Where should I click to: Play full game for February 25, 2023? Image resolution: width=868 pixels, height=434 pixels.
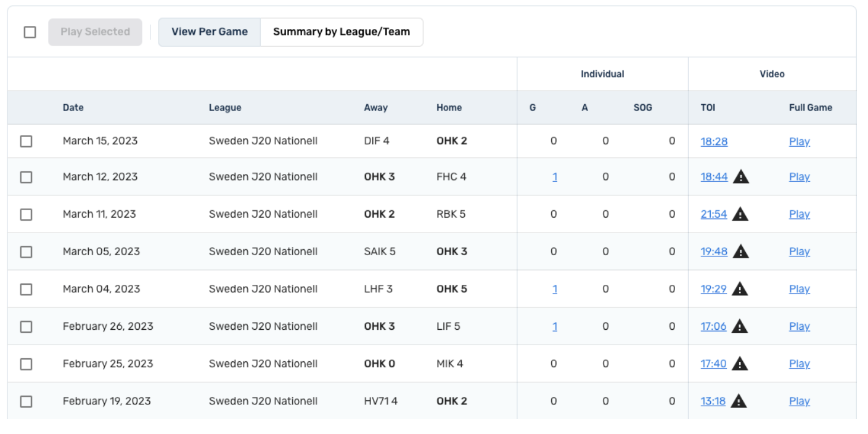click(800, 364)
